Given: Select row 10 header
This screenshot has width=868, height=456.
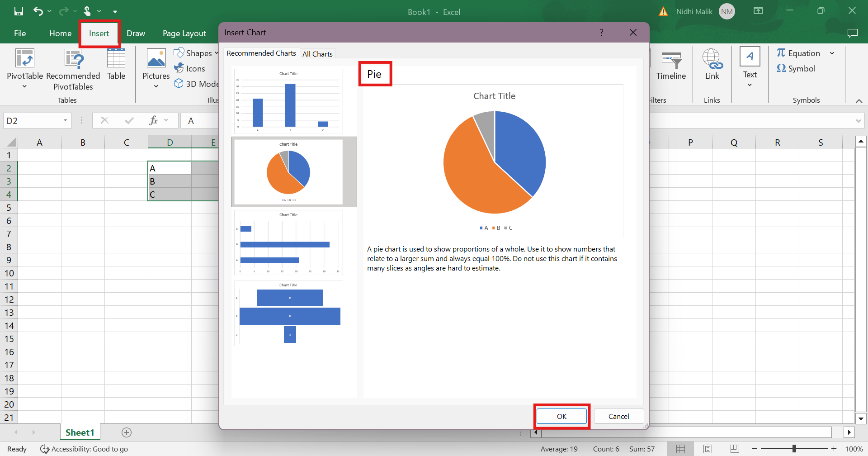Looking at the screenshot, I should 9,273.
